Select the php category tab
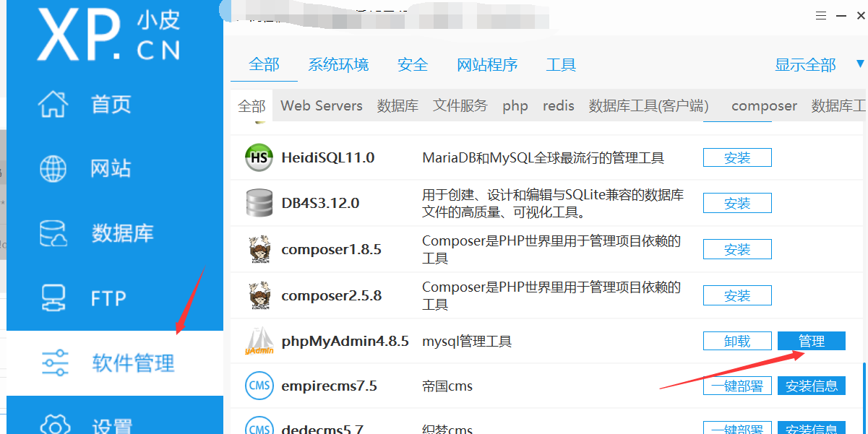The width and height of the screenshot is (868, 434). [x=515, y=106]
